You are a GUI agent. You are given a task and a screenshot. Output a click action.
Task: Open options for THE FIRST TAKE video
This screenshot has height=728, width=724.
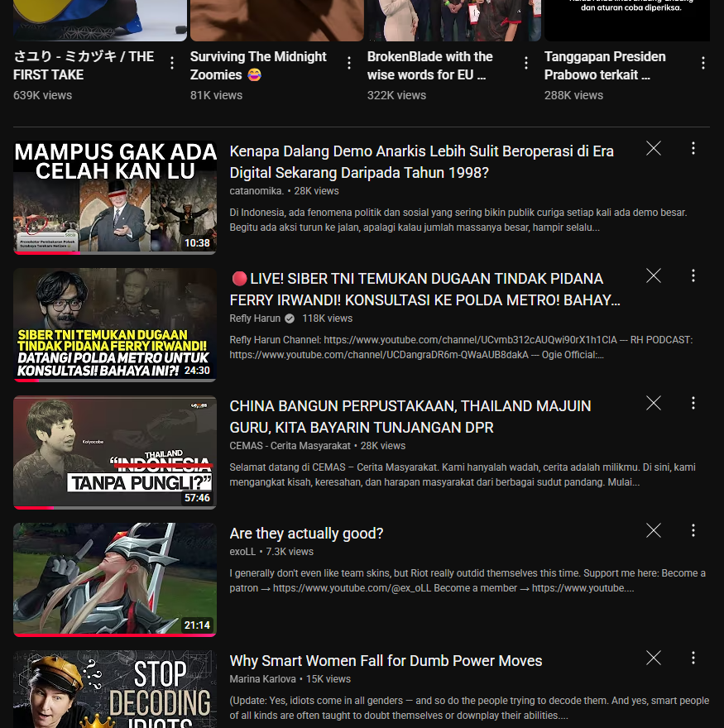(172, 64)
